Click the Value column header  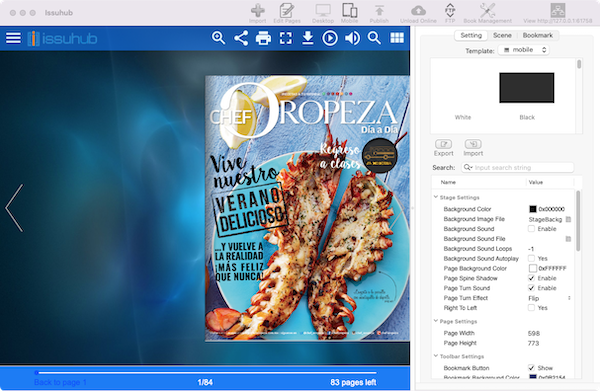pos(536,182)
